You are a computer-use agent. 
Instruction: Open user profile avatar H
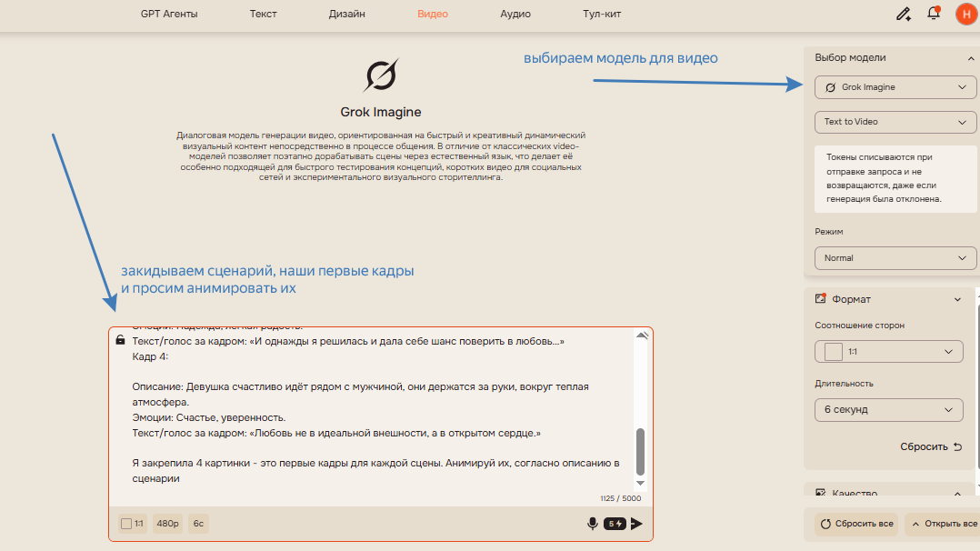(x=966, y=14)
